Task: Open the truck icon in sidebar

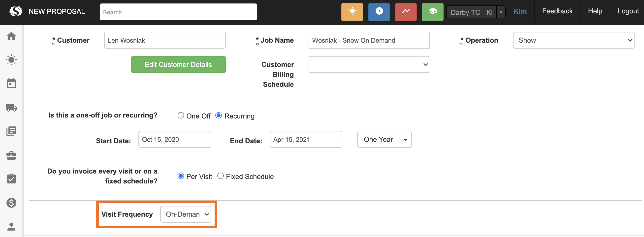Action: [x=11, y=107]
